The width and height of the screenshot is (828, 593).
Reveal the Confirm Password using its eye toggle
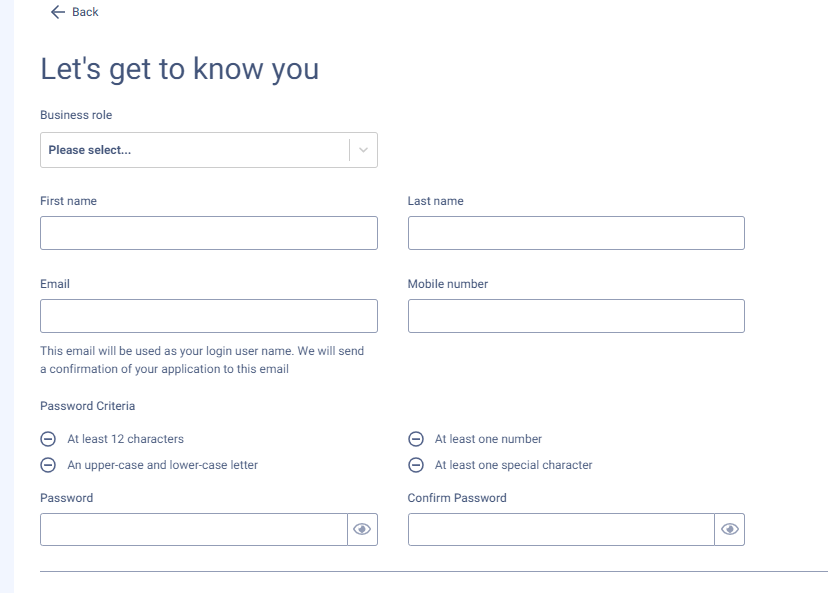coord(729,529)
